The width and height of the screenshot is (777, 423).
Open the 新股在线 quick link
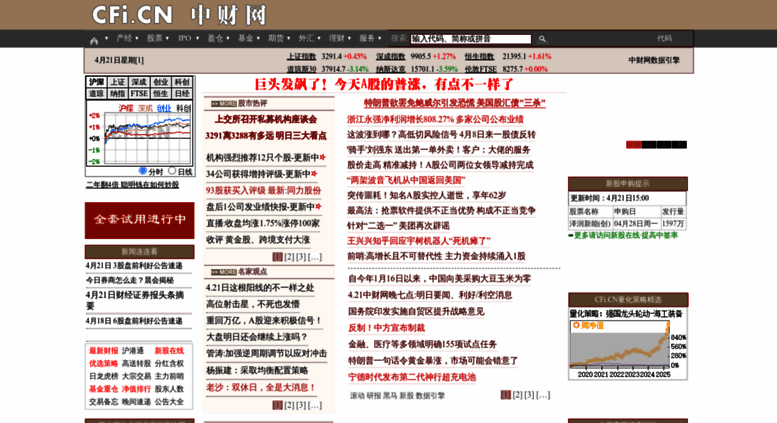pyautogui.click(x=169, y=351)
